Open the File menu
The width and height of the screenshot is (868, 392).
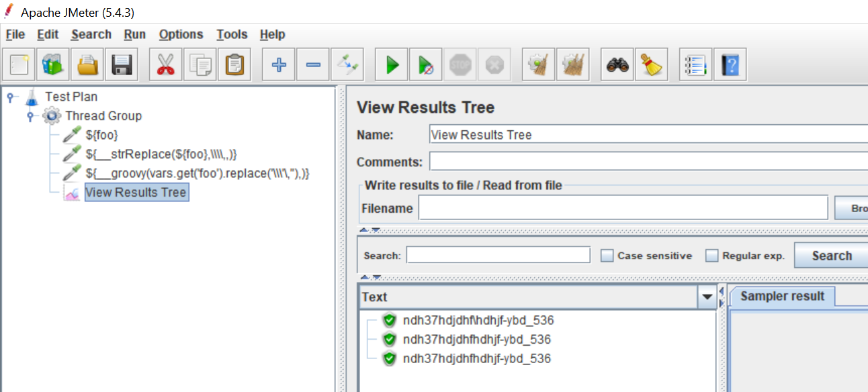[x=15, y=34]
